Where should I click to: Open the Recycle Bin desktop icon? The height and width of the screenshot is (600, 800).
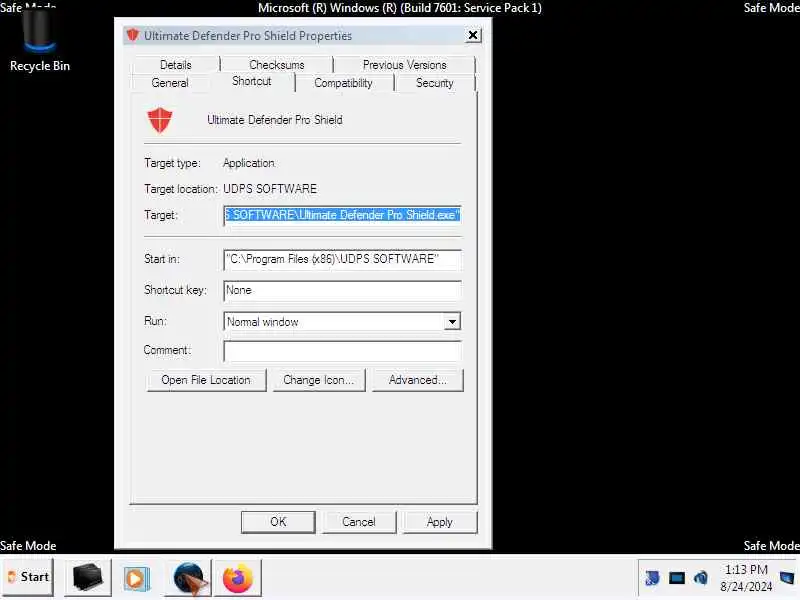[x=40, y=42]
